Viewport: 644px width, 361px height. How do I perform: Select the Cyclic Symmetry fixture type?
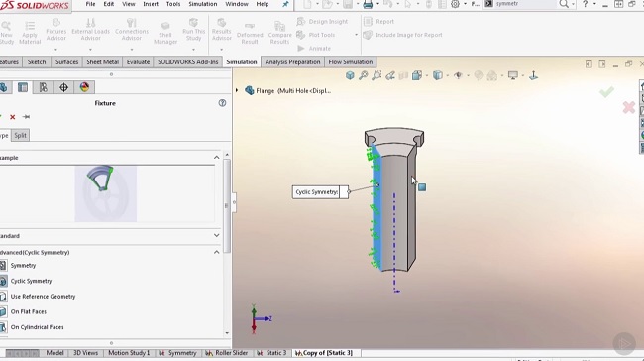coord(31,282)
